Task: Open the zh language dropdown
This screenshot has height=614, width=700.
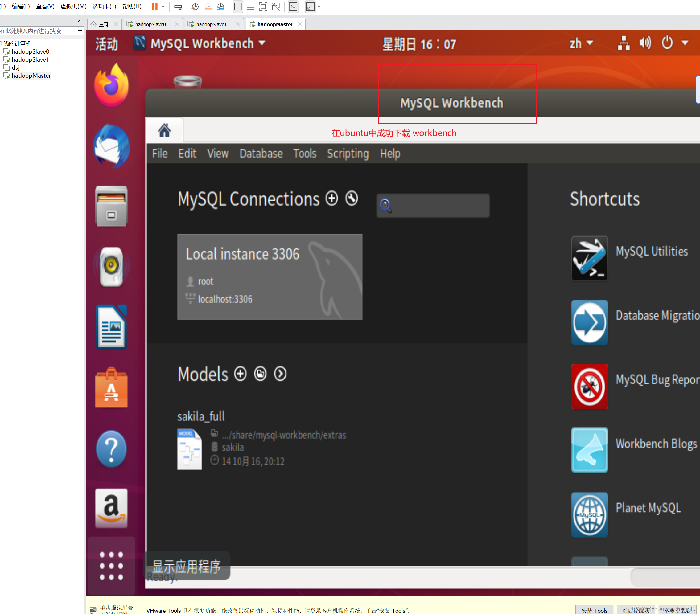Action: pos(581,43)
